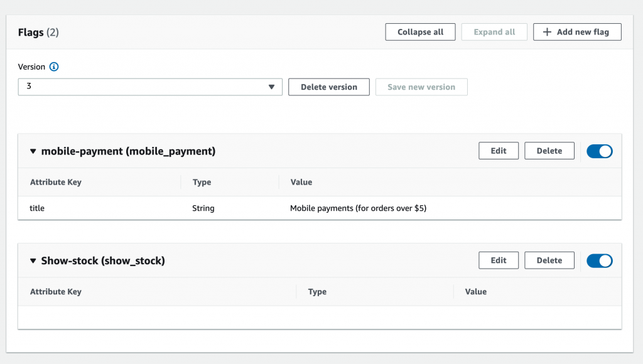Open the Version dropdown showing 3
Image resolution: width=643 pixels, height=364 pixels.
click(x=150, y=87)
